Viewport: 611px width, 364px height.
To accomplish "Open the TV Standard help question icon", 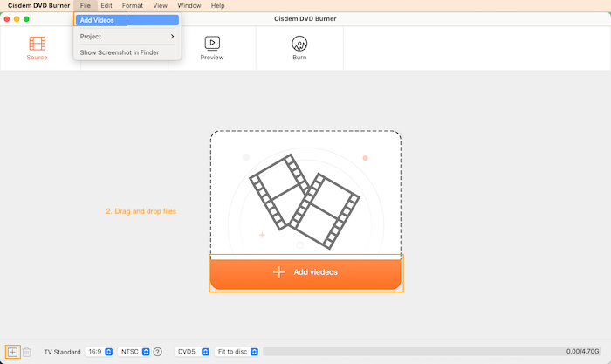I will click(x=157, y=352).
